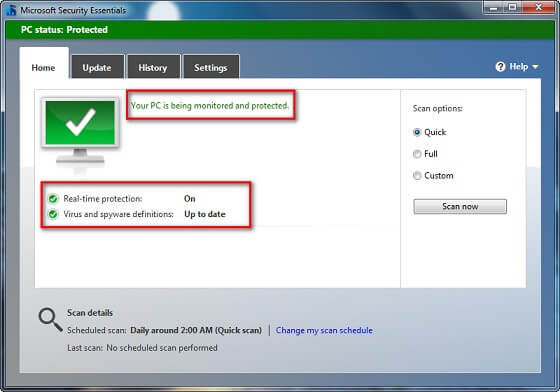Open the Settings tab

pyautogui.click(x=211, y=67)
